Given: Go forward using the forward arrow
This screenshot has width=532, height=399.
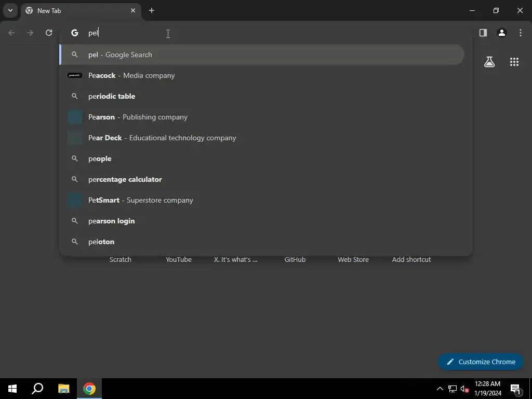Looking at the screenshot, I should tap(30, 33).
